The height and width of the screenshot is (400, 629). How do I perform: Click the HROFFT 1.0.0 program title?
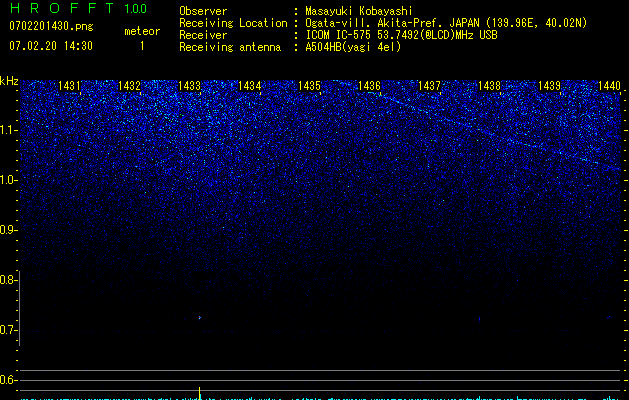[78, 8]
